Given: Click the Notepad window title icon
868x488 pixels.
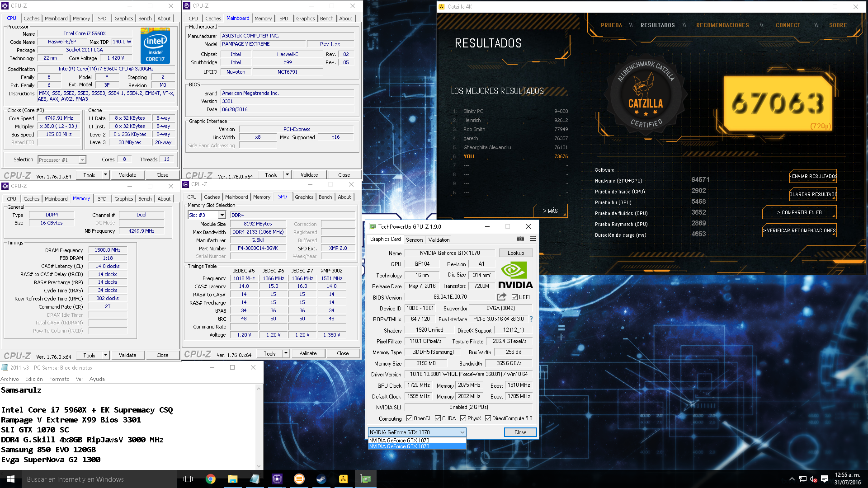Looking at the screenshot, I should (5, 367).
